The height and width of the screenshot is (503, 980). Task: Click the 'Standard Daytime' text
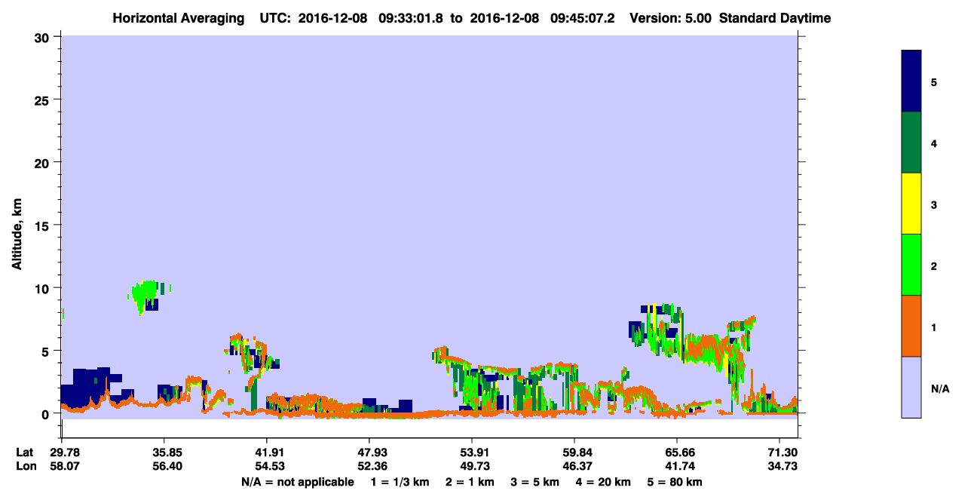tap(775, 18)
